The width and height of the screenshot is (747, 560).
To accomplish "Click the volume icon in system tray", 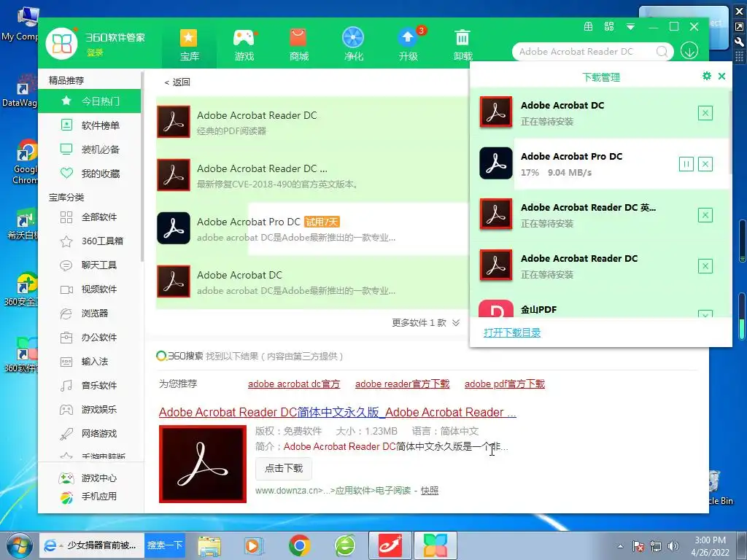I will tap(673, 546).
